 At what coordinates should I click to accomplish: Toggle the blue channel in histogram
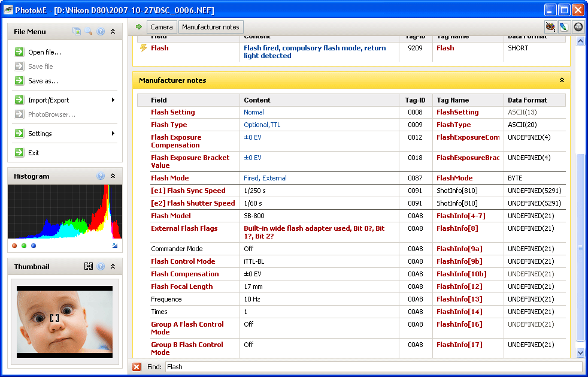34,246
